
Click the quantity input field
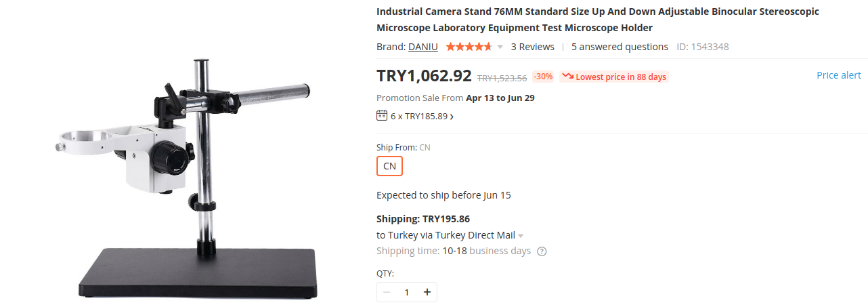pos(407,292)
